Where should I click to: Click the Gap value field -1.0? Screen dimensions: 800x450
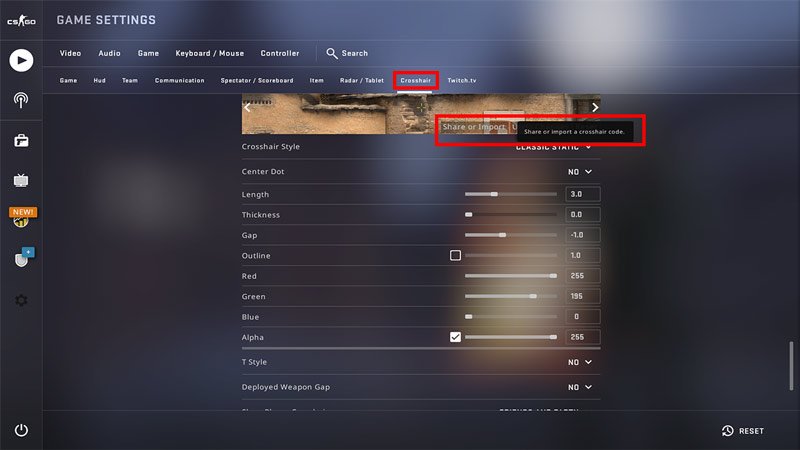click(x=583, y=235)
